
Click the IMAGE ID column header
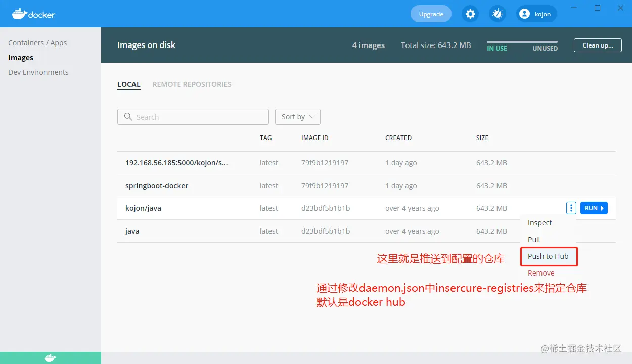pos(314,138)
